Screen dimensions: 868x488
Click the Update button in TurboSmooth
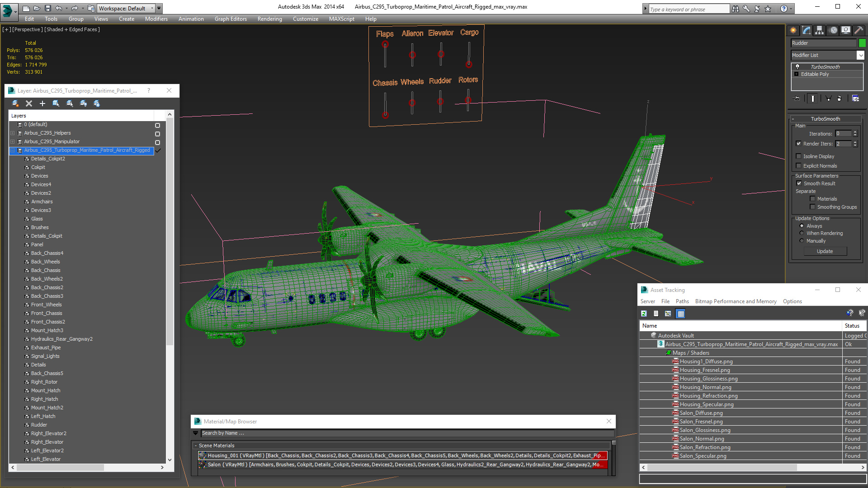825,251
